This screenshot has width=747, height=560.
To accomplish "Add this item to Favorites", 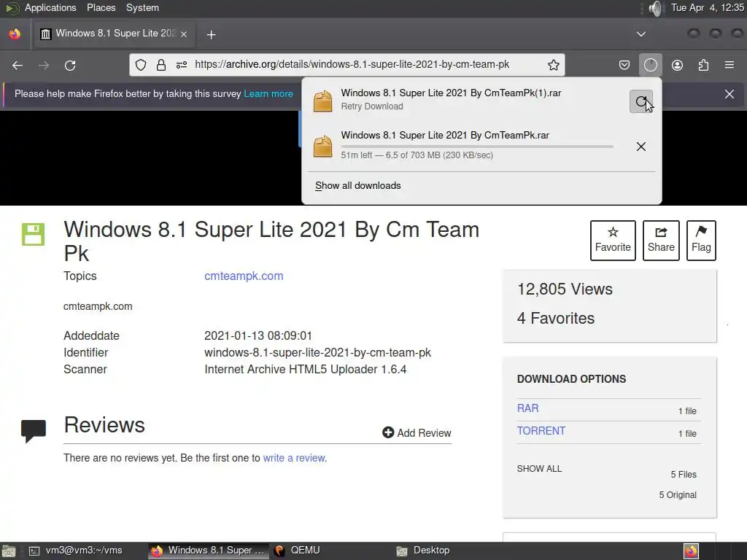I will tap(613, 241).
